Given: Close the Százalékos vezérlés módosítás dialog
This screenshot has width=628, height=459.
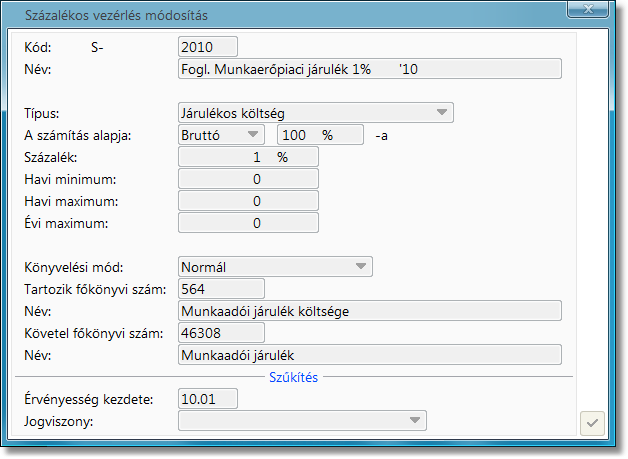Looking at the screenshot, I should (588, 10).
